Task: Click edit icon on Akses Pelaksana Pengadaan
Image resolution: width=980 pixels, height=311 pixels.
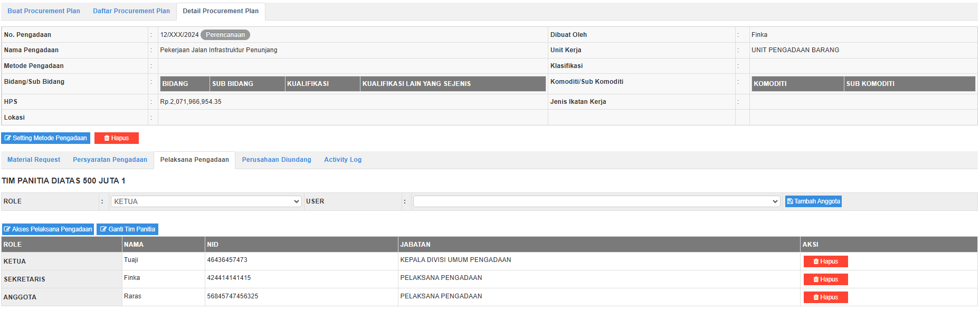Action: pos(7,229)
